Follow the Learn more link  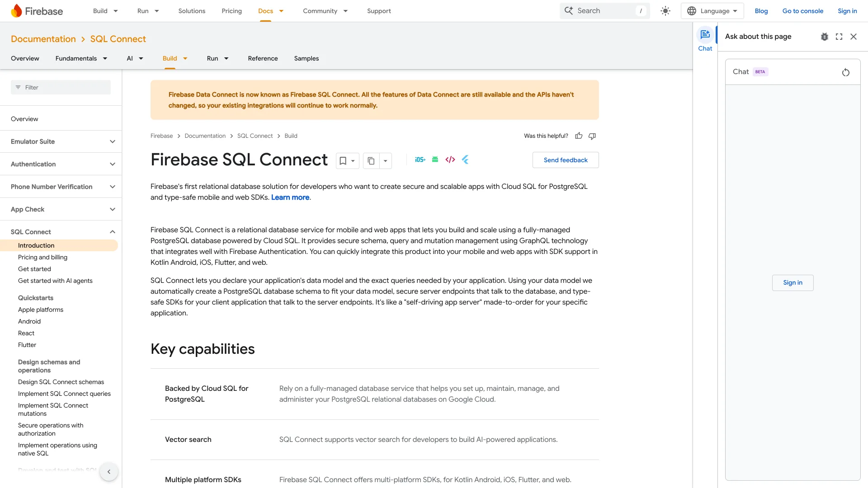tap(290, 197)
